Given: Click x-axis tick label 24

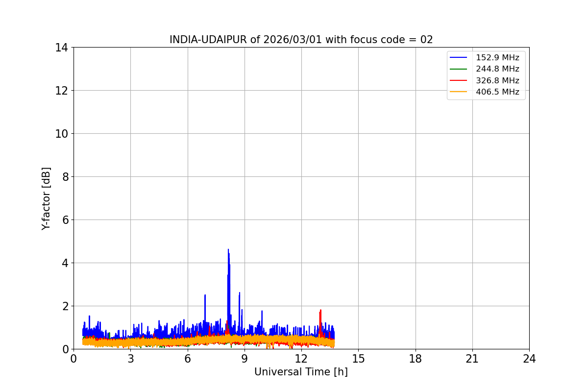Looking at the screenshot, I should 529,359.
